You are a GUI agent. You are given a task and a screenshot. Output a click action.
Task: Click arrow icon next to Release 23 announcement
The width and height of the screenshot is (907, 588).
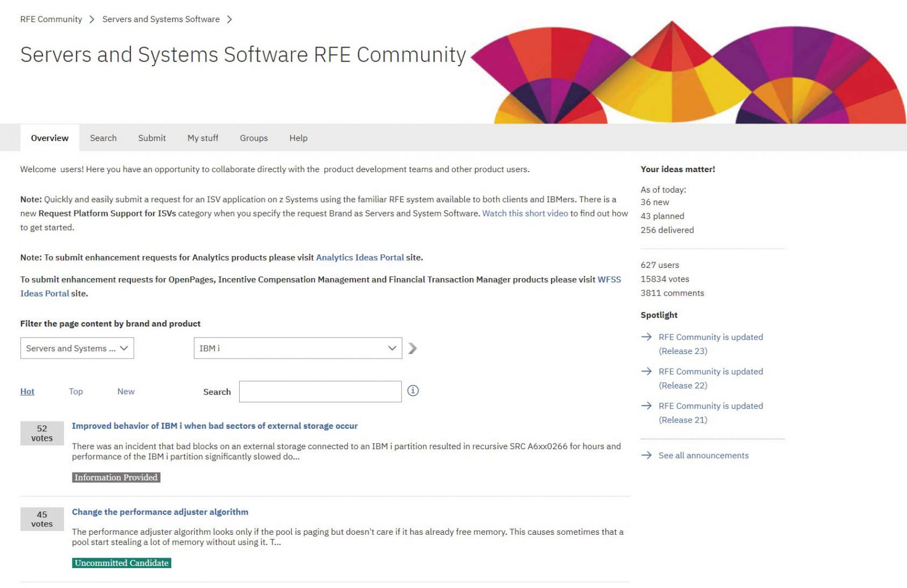(x=646, y=337)
